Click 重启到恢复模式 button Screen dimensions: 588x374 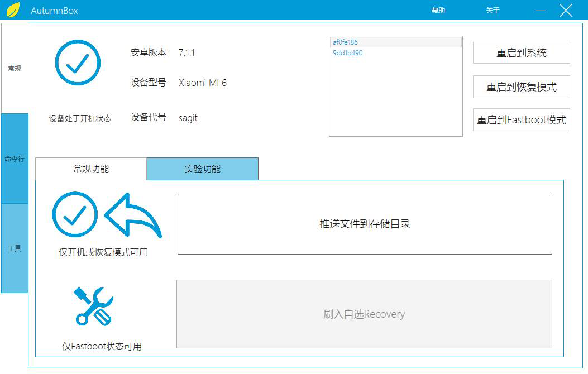521,87
